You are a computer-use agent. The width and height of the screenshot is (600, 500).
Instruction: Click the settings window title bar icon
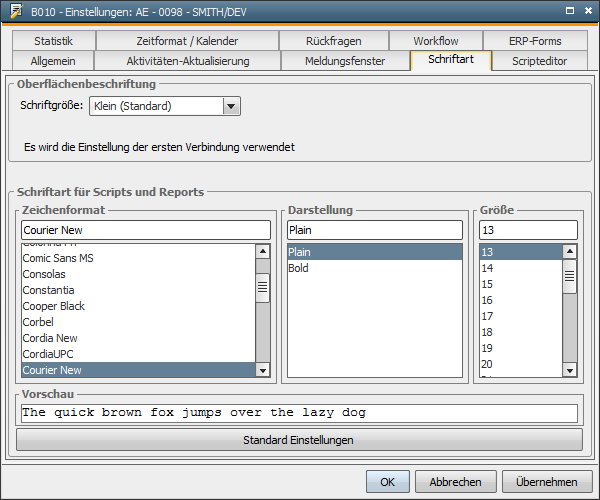[x=16, y=11]
